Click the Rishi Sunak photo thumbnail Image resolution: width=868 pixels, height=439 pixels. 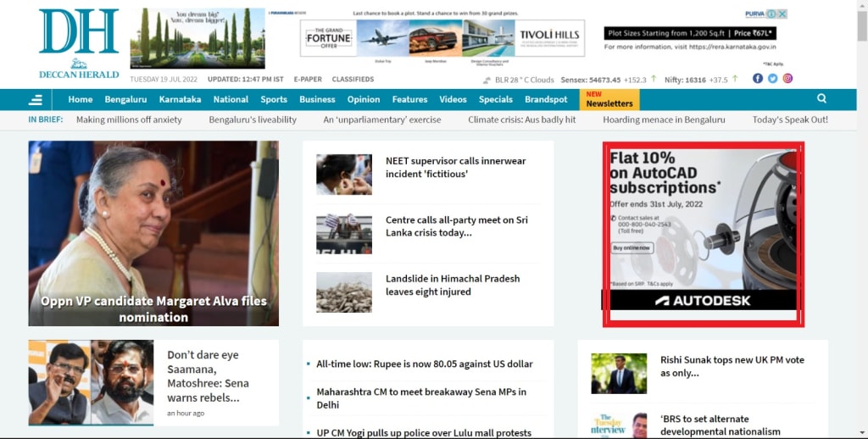[619, 374]
